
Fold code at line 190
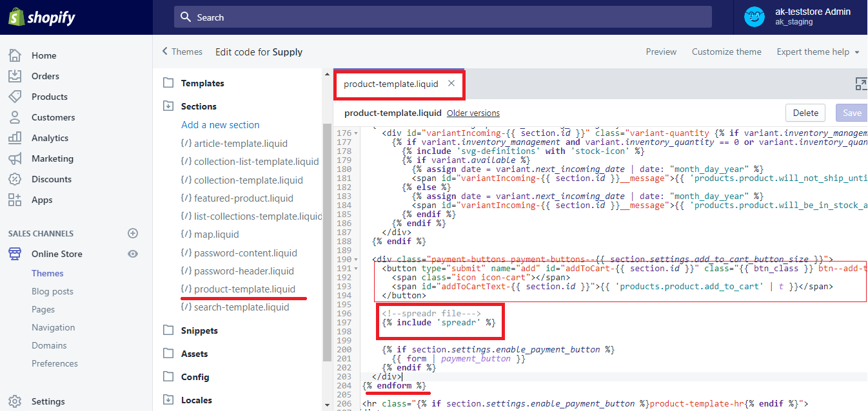pyautogui.click(x=357, y=260)
